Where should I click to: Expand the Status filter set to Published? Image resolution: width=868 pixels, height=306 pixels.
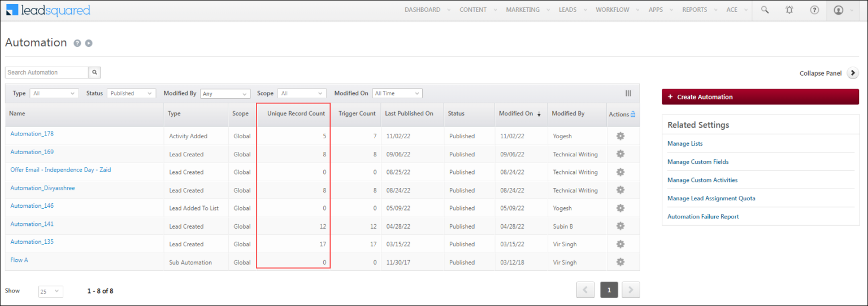tap(132, 94)
